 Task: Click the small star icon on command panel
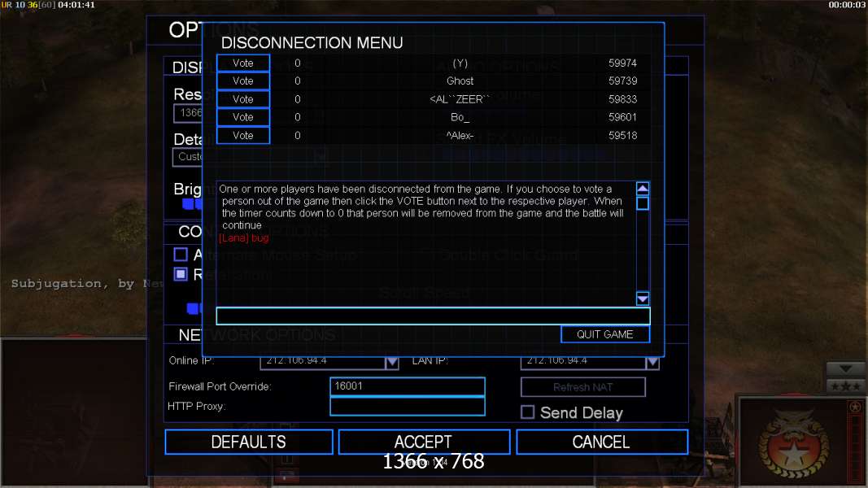[855, 407]
